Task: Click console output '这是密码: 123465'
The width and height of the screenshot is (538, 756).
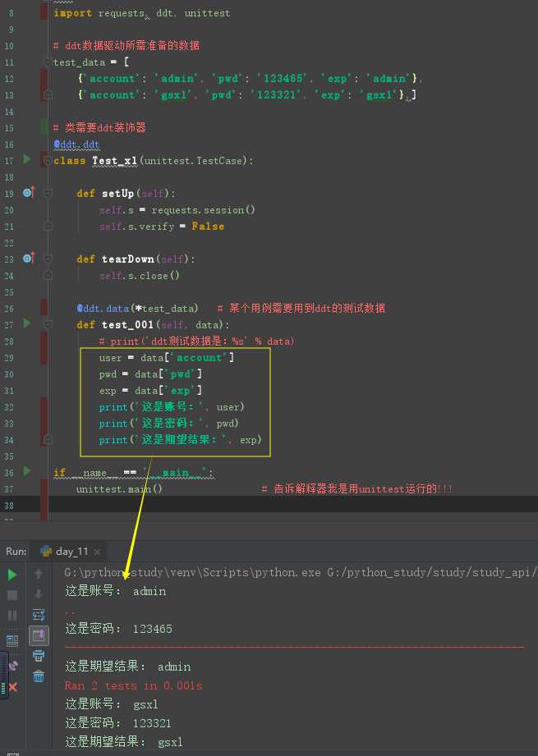Action: (x=119, y=629)
